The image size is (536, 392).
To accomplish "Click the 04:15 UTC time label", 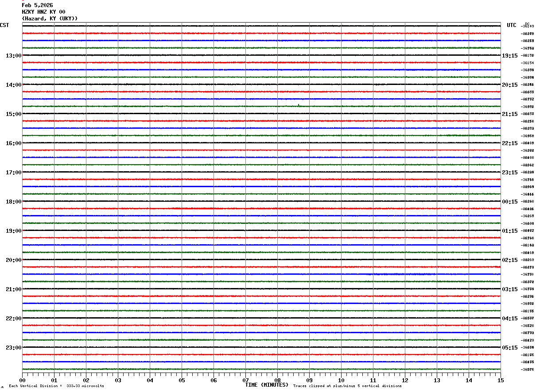I will tap(510, 319).
